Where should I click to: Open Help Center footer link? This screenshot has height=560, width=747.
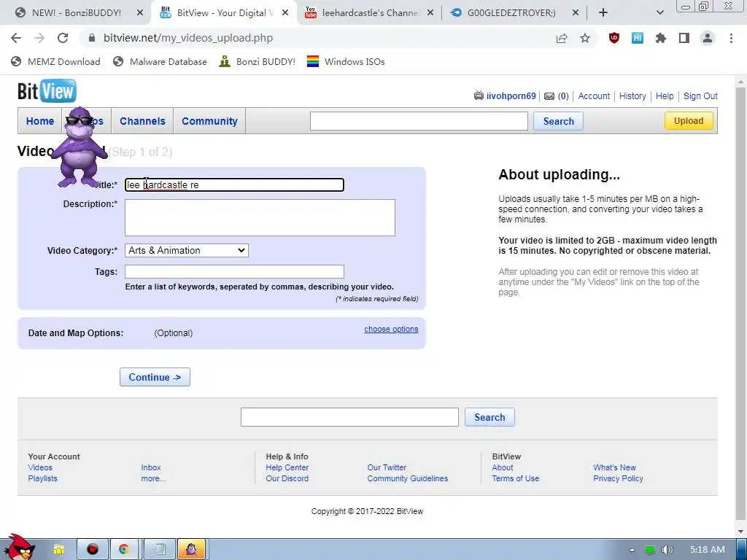coord(287,467)
